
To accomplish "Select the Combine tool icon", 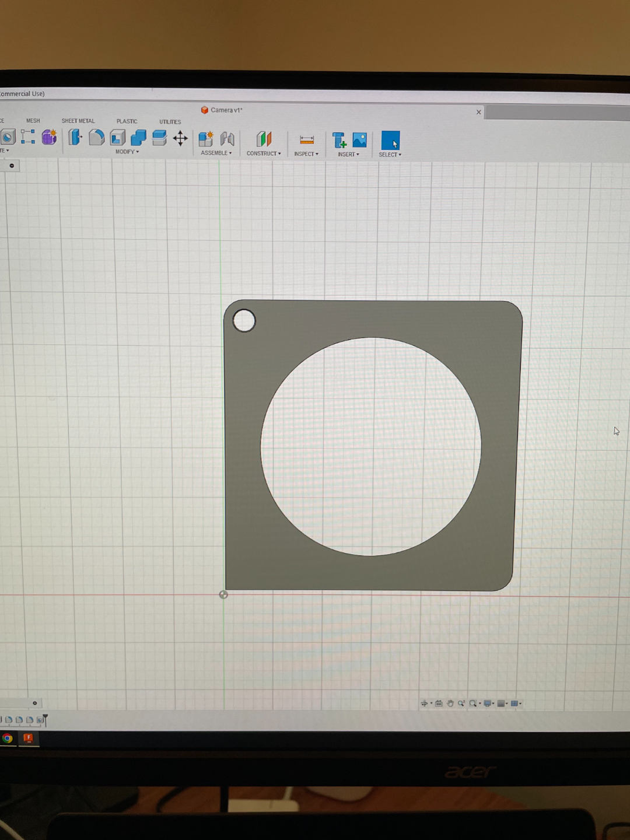I will (138, 138).
